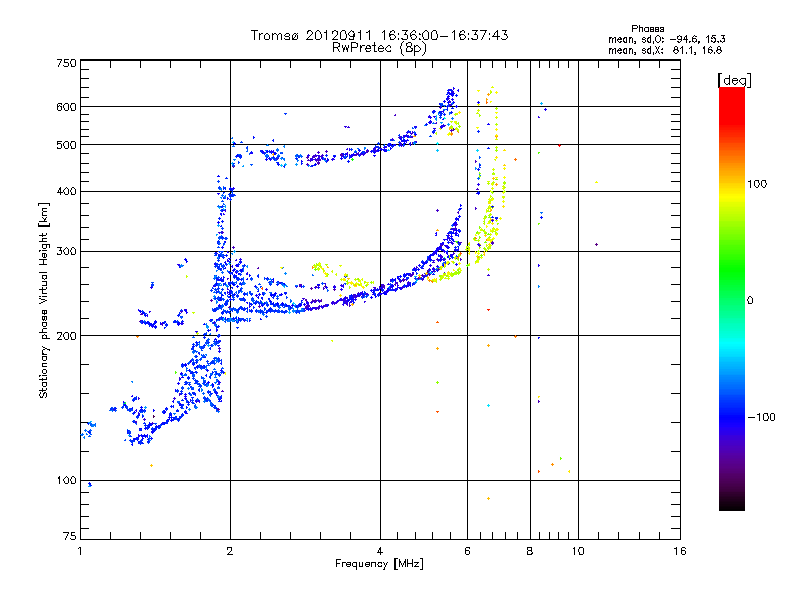Click the 2 MHz frequency tick label

click(x=230, y=551)
